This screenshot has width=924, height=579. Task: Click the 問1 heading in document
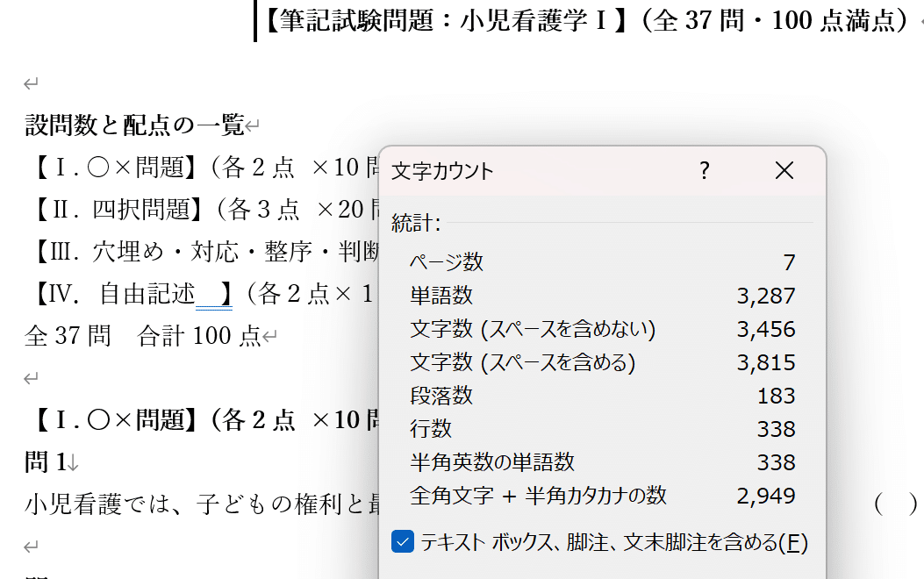click(45, 461)
